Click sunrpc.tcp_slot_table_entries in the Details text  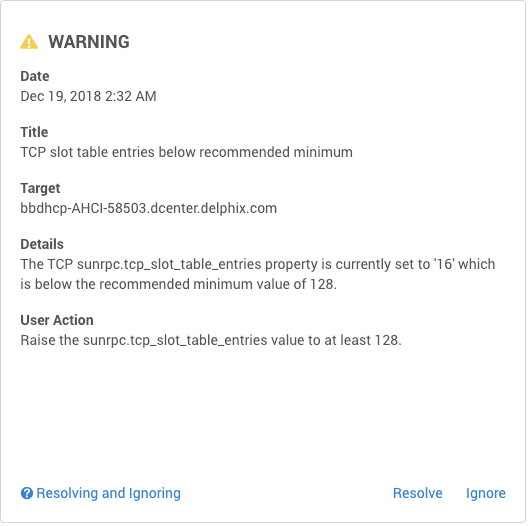click(169, 264)
